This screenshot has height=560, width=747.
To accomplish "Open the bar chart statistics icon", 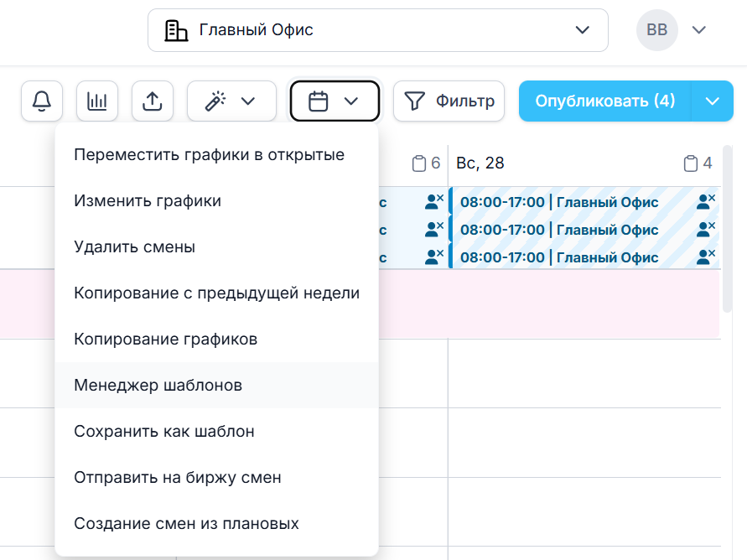I will 97,101.
